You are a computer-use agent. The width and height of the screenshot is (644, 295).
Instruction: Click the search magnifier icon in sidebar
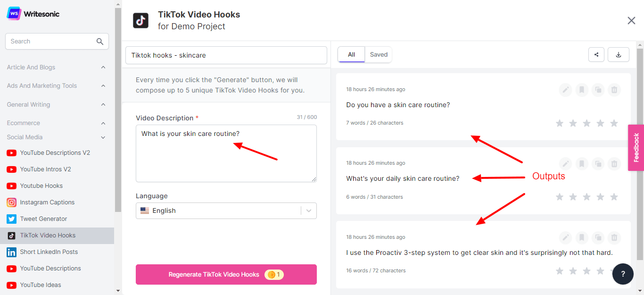coord(100,42)
